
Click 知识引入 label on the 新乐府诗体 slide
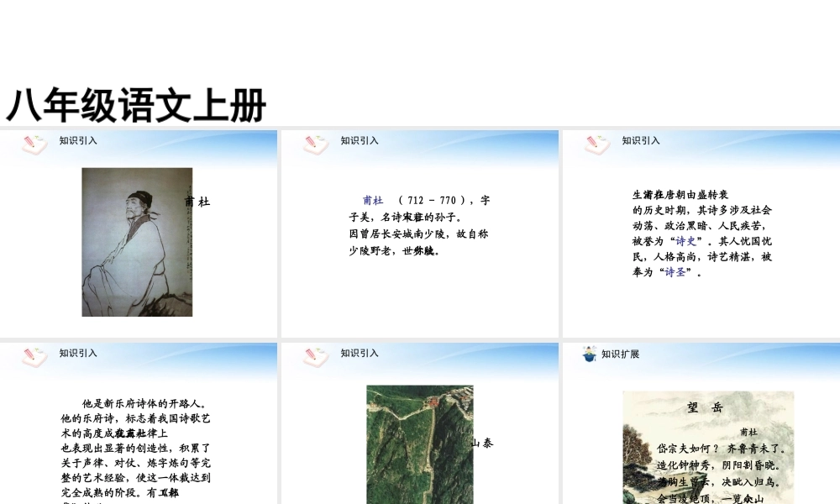78,354
